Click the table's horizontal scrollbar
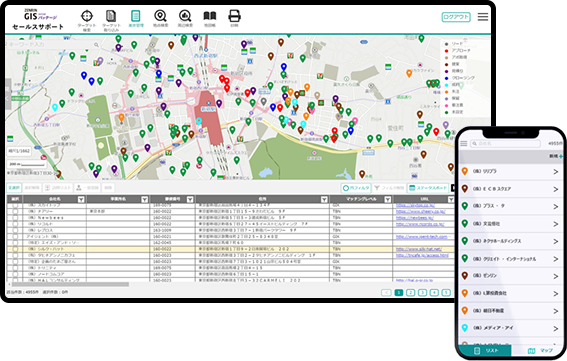Screen dimensions: 567x361 (69, 284)
